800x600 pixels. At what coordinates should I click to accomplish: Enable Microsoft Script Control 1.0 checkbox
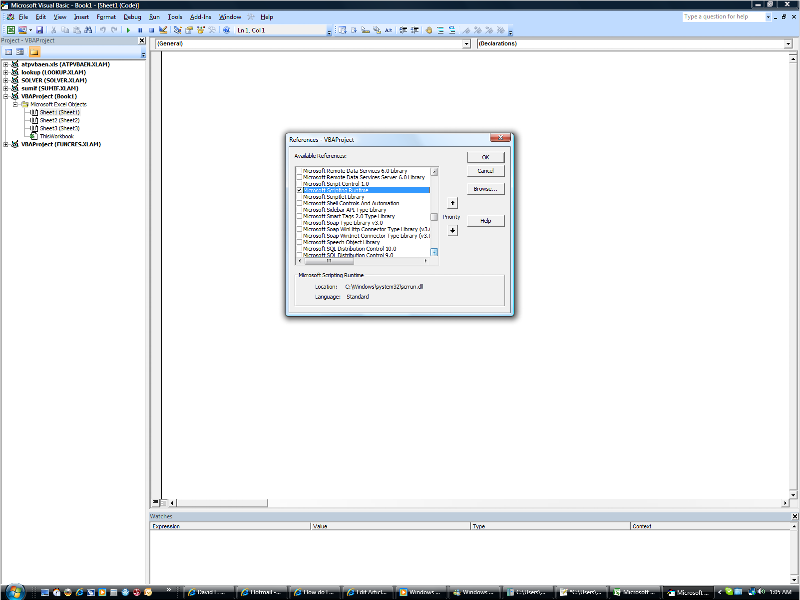(x=299, y=184)
